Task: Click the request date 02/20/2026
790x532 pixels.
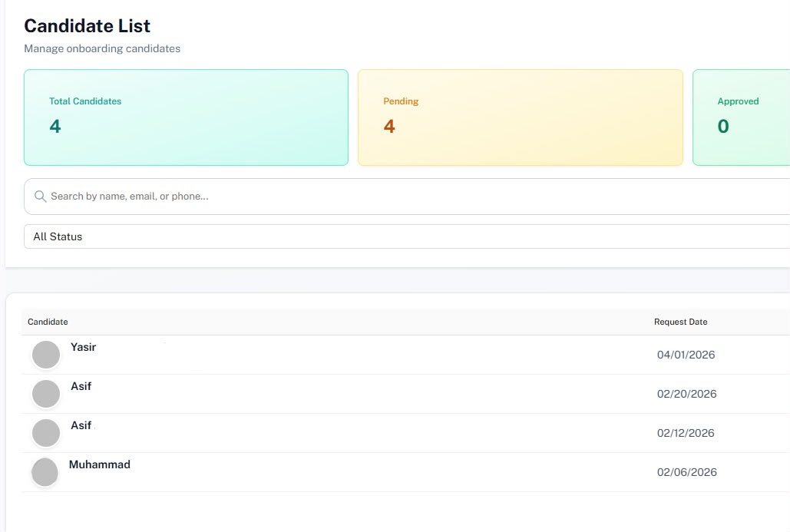Action: coord(686,394)
